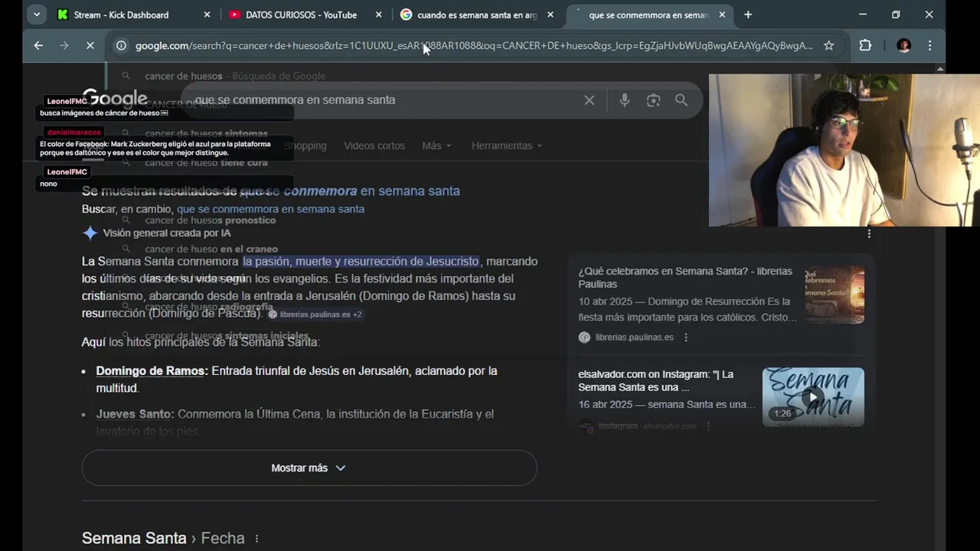Open tab search dropdown arrow
980x551 pixels.
coord(36,15)
